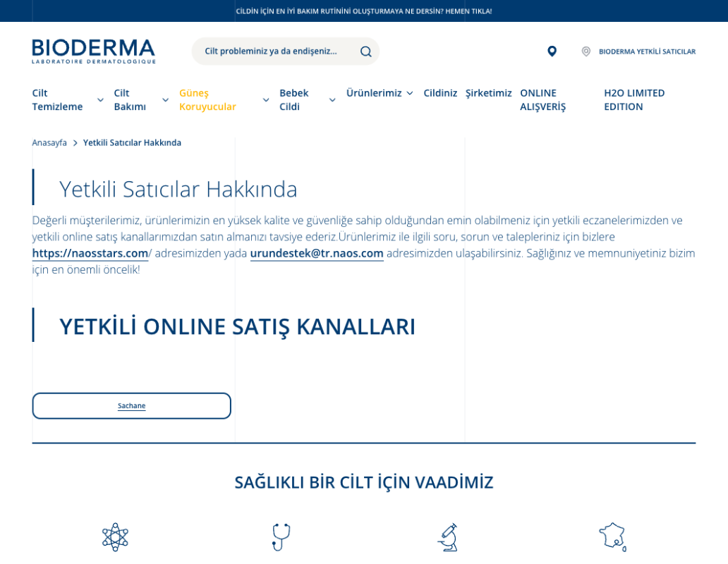Click the gray pin icon beside Bioderma Yetkili Satıcılar

point(586,51)
